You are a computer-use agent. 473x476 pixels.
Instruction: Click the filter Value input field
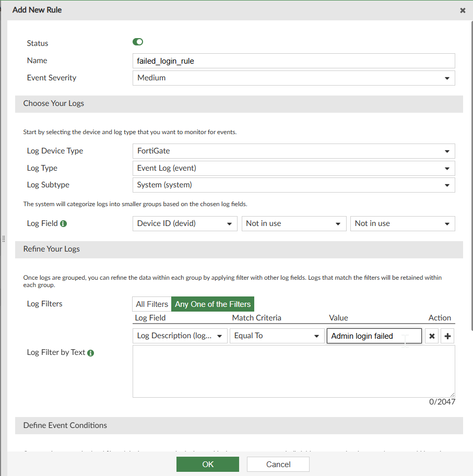point(374,336)
